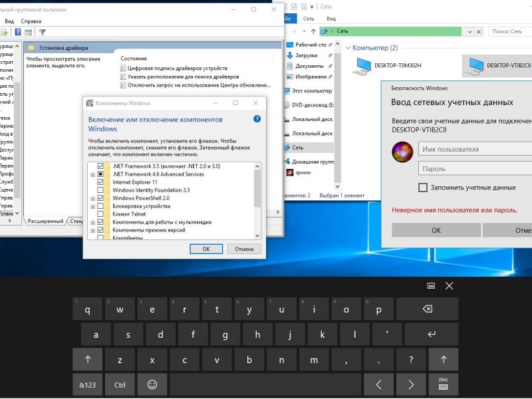
Task: Enable Клиент Telnet checkbox
Action: pos(100,213)
